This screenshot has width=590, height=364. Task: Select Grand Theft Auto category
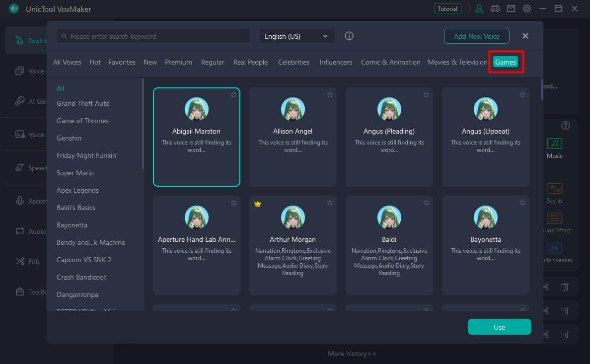(83, 103)
